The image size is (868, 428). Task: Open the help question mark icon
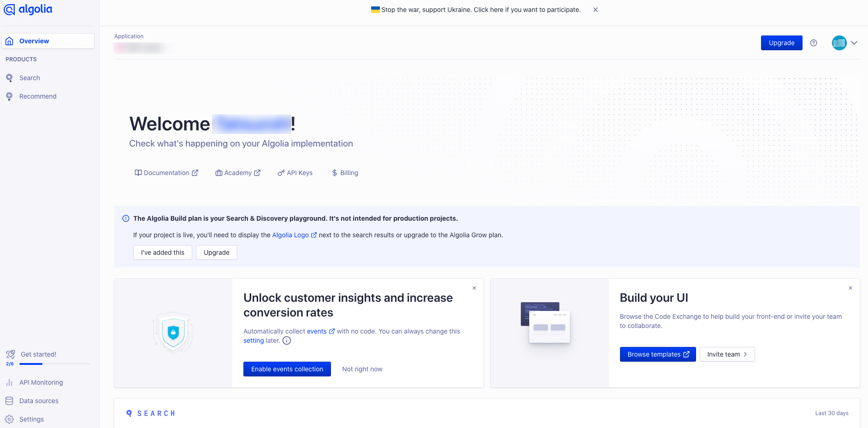coord(814,43)
